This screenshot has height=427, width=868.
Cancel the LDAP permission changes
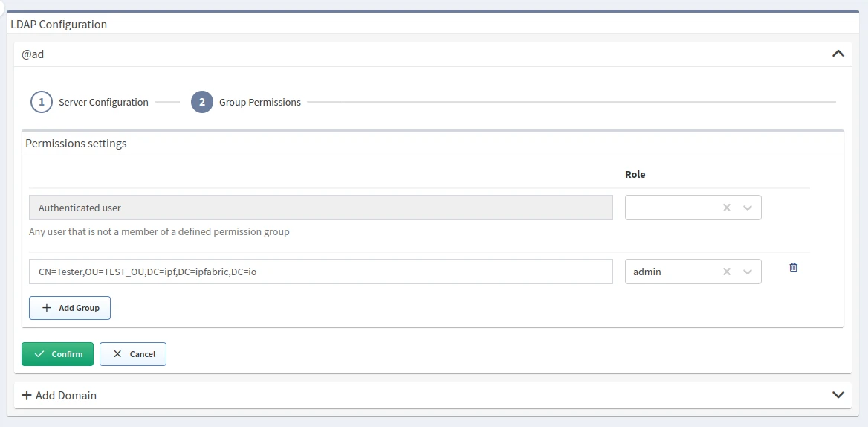point(133,354)
